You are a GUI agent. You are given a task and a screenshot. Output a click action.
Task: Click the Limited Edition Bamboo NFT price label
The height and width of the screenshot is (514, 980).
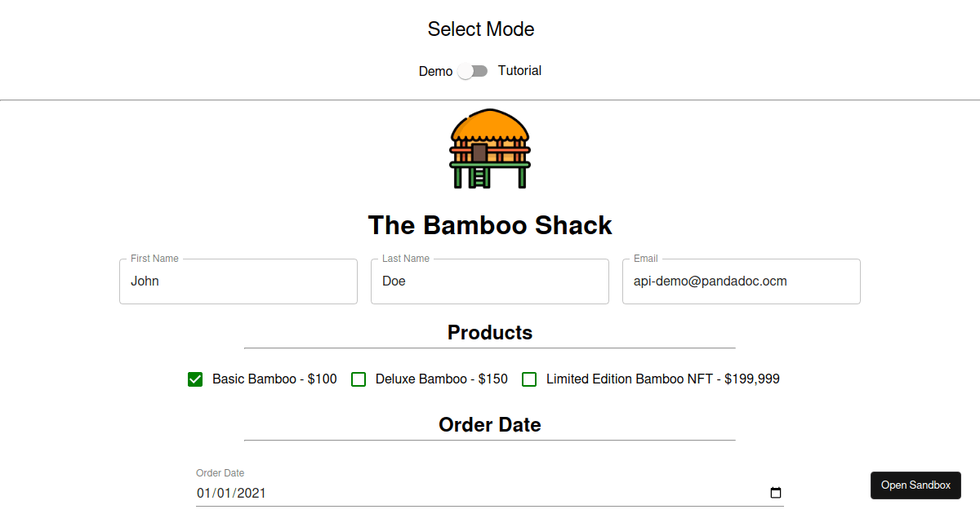click(662, 379)
